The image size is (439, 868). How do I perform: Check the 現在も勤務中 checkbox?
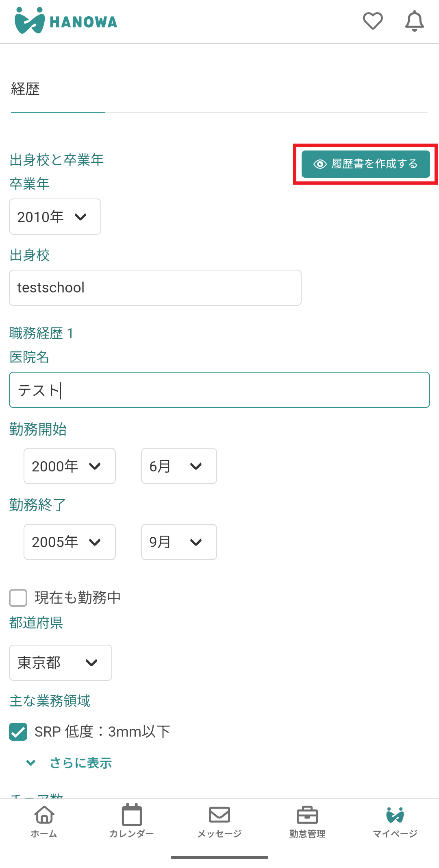click(18, 598)
